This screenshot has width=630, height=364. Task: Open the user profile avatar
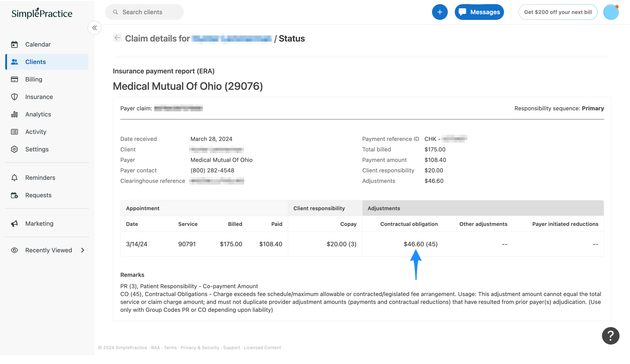coord(611,12)
